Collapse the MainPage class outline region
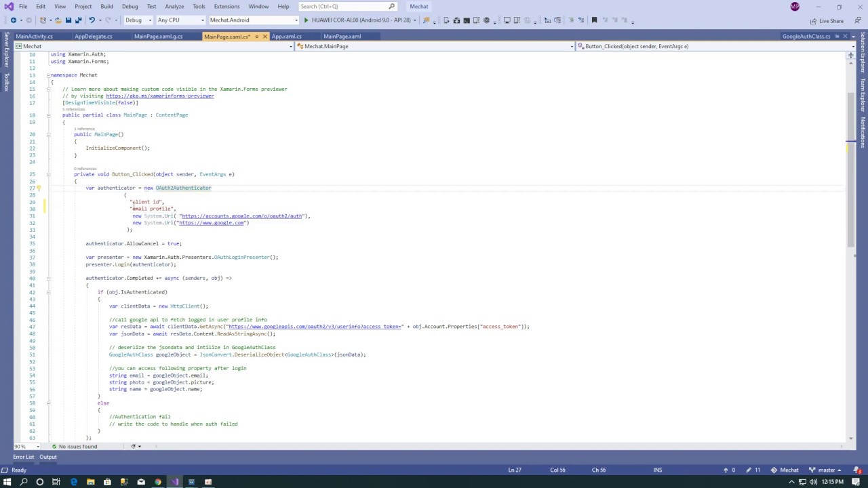This screenshot has height=488, width=868. tap(48, 115)
